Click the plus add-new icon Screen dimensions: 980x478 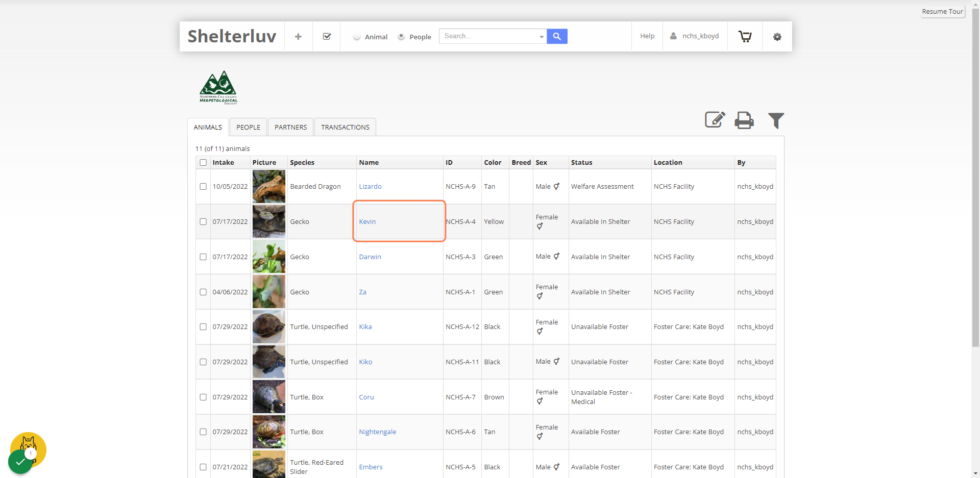click(298, 37)
